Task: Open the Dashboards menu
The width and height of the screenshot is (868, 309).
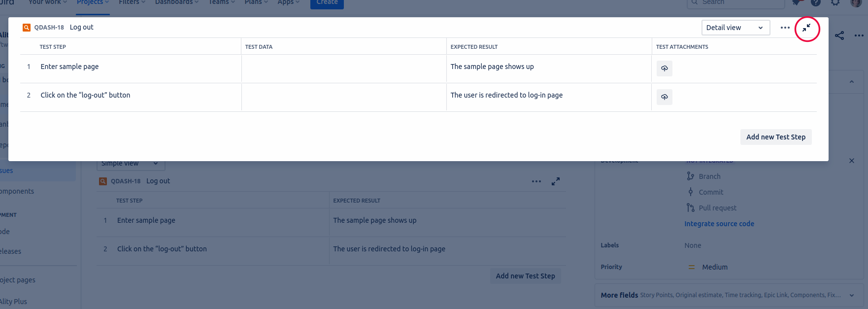Action: click(177, 2)
